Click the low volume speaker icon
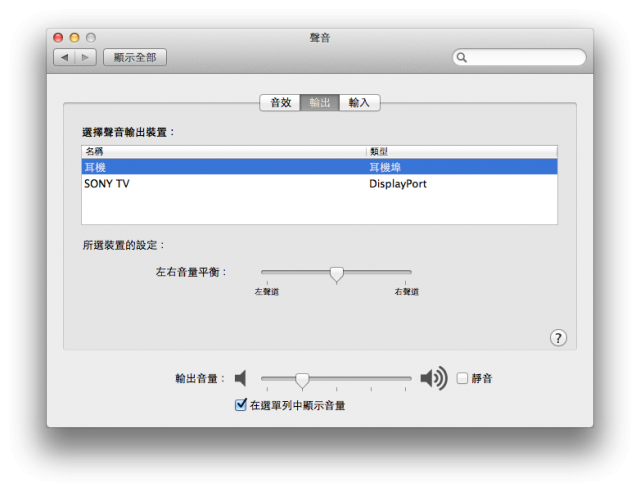 coord(241,378)
